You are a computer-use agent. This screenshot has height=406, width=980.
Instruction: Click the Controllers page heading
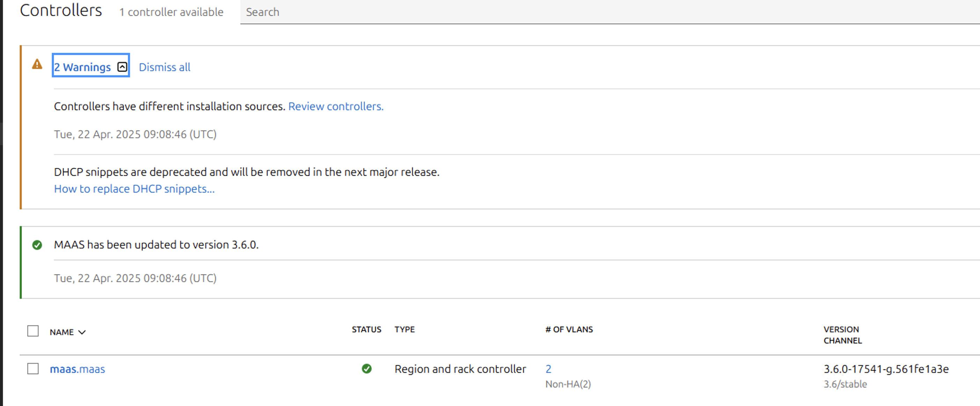pos(61,10)
